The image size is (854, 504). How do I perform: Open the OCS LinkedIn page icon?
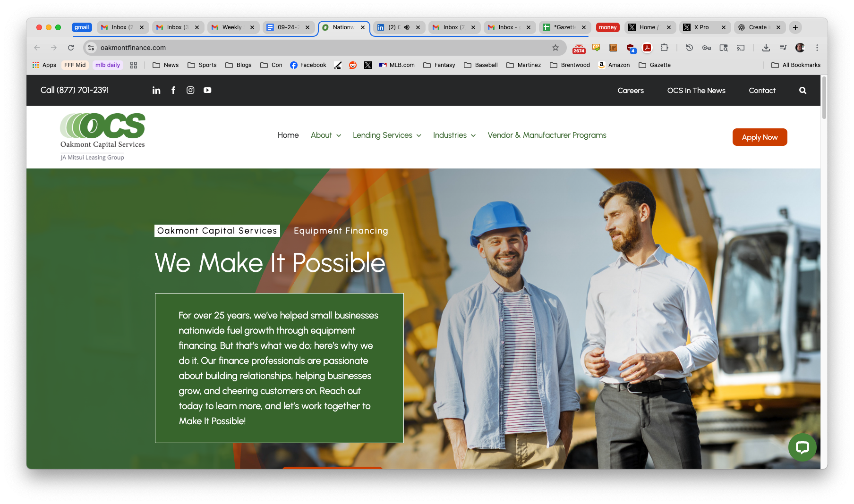point(156,90)
